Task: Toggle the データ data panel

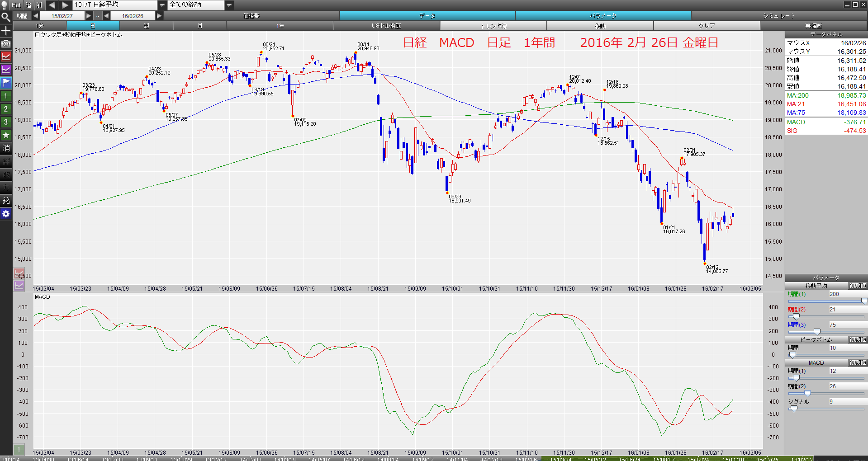Action: [x=427, y=16]
